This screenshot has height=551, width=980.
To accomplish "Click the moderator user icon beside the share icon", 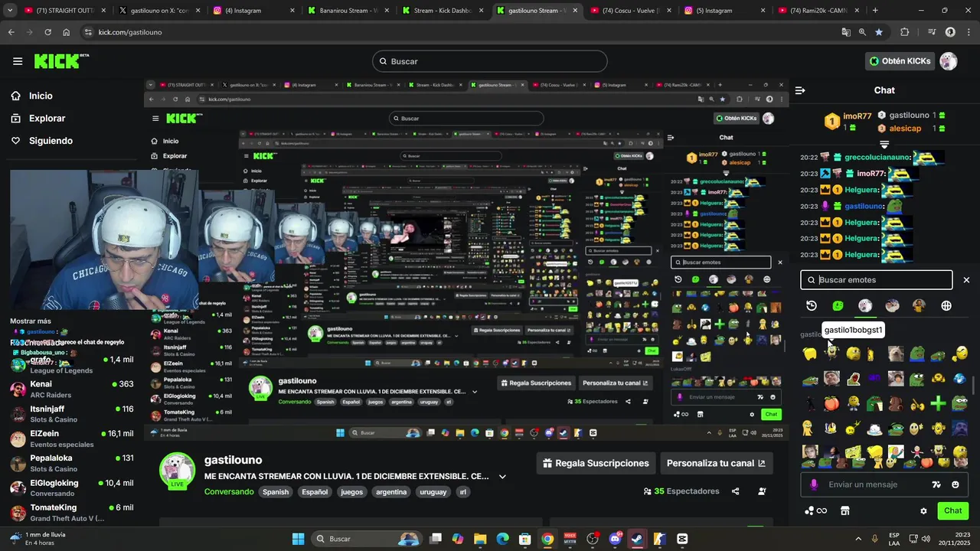I will tap(762, 491).
